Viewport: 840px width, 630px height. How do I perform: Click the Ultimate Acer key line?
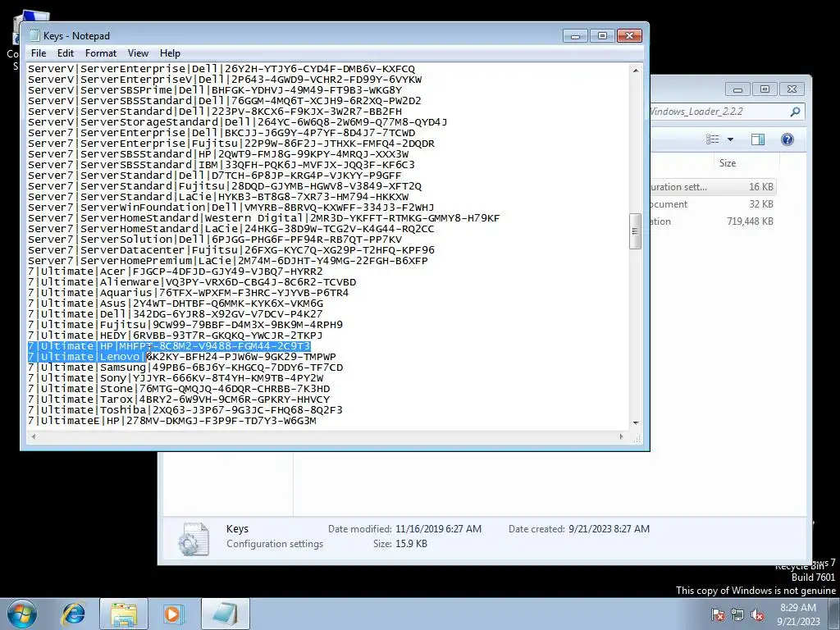[x=176, y=271]
